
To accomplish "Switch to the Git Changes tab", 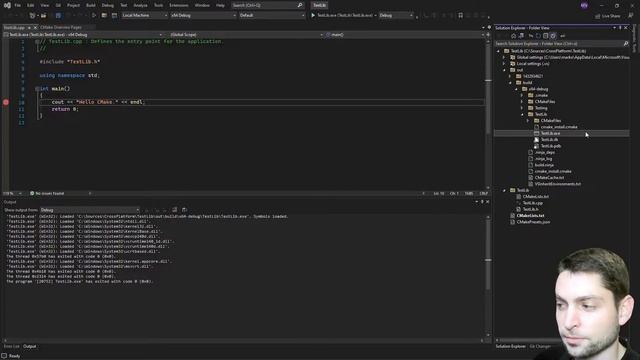I will (540, 347).
